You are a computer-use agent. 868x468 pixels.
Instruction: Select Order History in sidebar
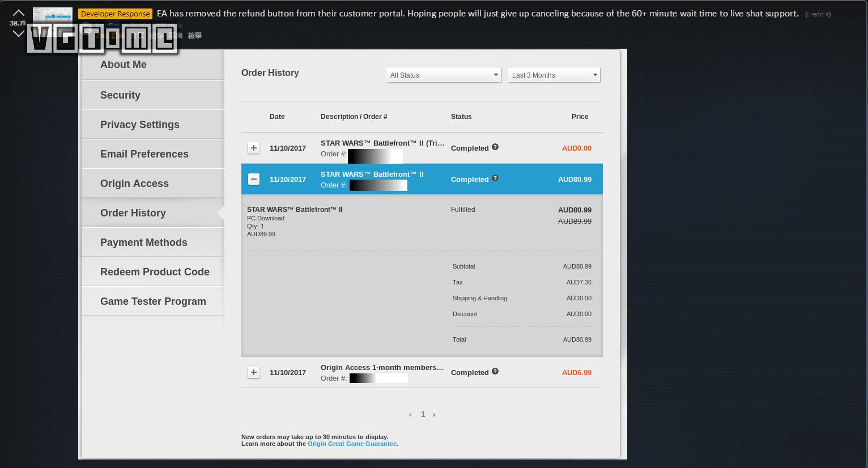click(x=153, y=213)
